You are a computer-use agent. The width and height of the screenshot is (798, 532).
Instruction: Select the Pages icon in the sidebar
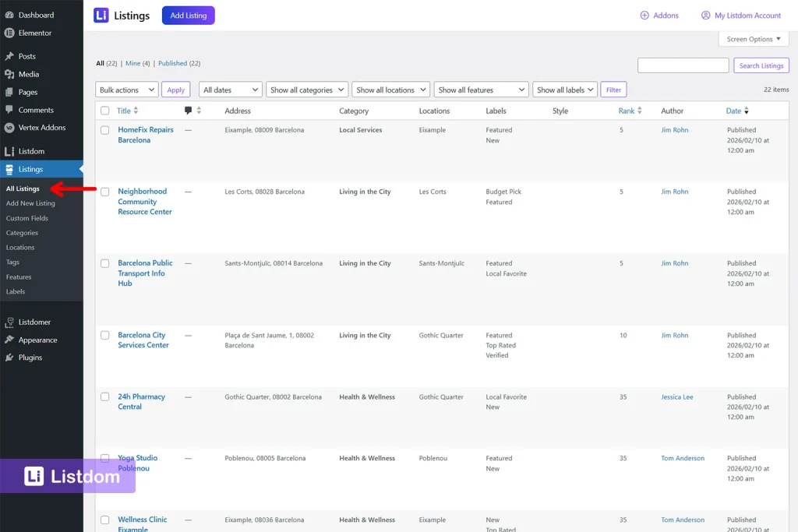(9, 92)
